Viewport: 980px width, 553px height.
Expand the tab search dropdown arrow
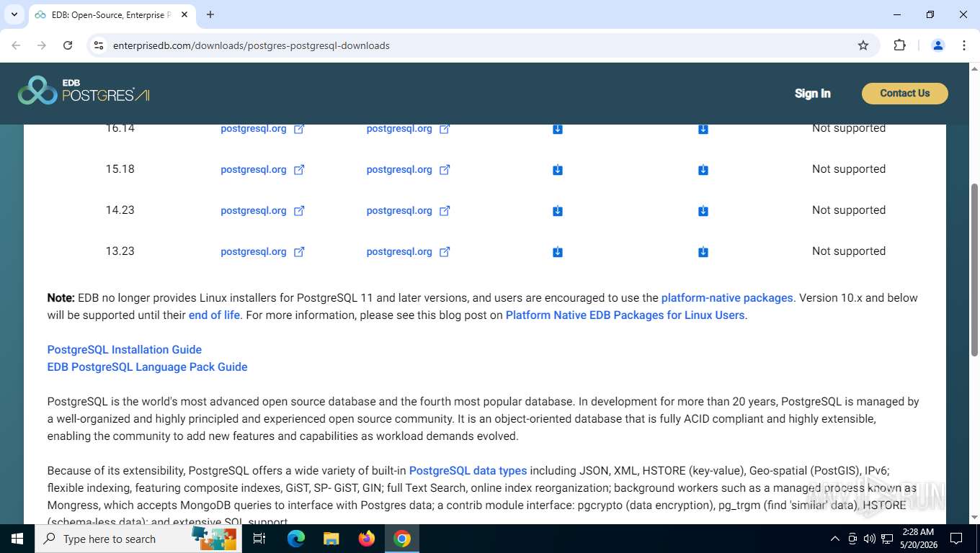[14, 14]
